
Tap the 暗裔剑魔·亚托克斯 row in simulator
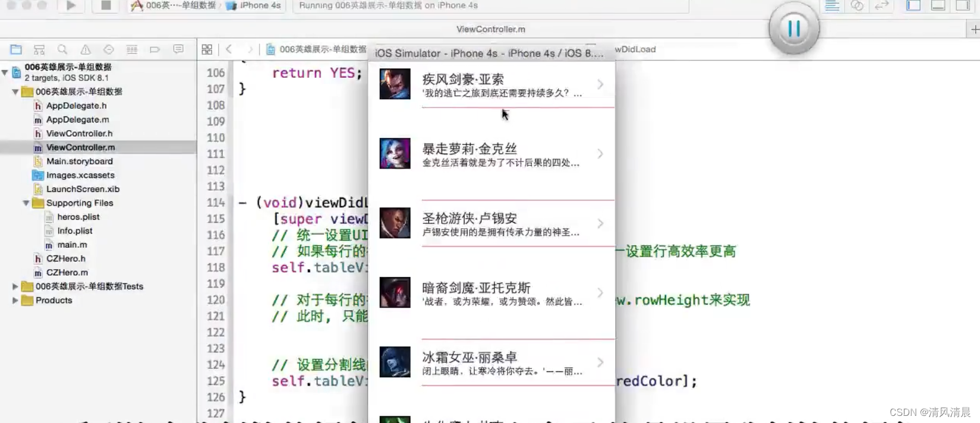491,293
